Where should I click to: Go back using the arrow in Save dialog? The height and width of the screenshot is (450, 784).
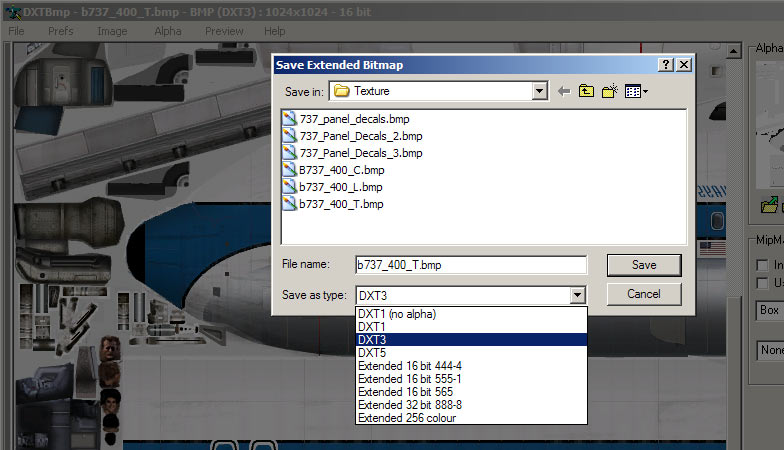564,91
